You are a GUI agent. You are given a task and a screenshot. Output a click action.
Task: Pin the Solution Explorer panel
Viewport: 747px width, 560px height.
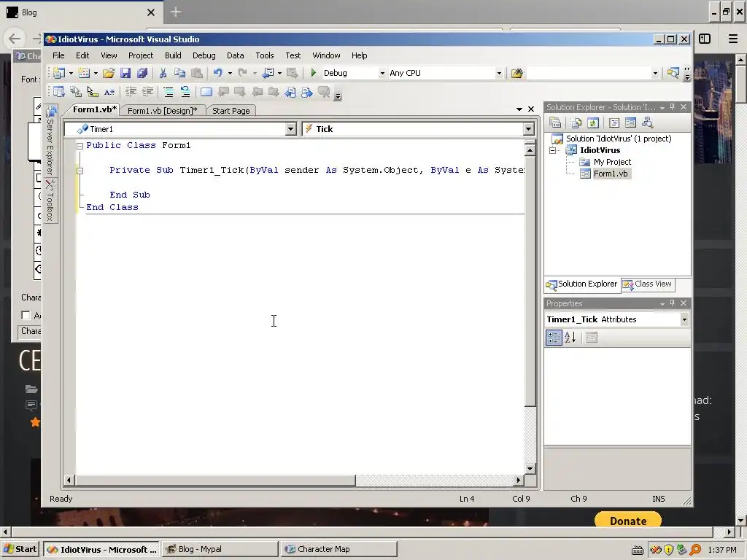pos(672,107)
